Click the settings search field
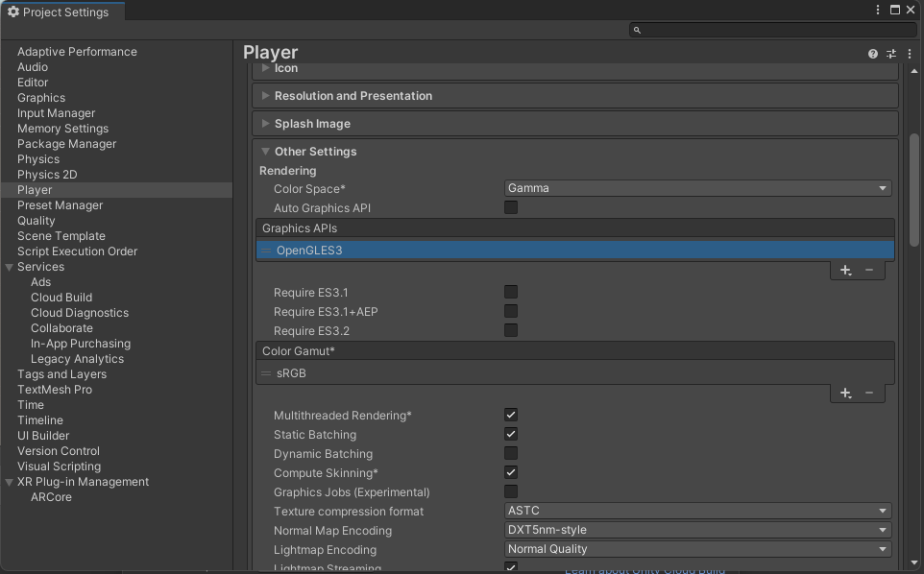 [x=773, y=30]
